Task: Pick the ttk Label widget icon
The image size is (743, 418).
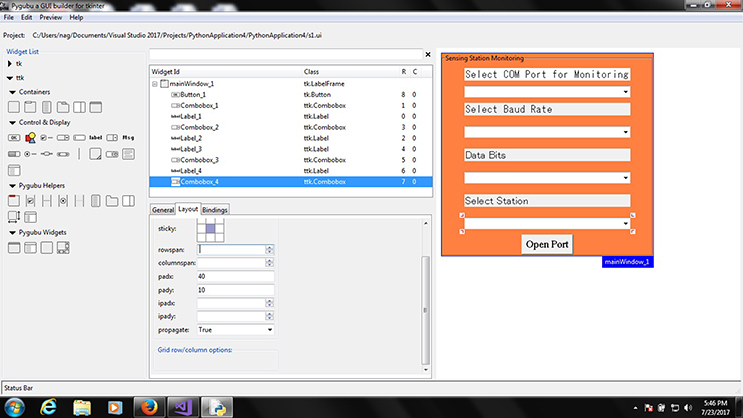Action: pos(96,137)
